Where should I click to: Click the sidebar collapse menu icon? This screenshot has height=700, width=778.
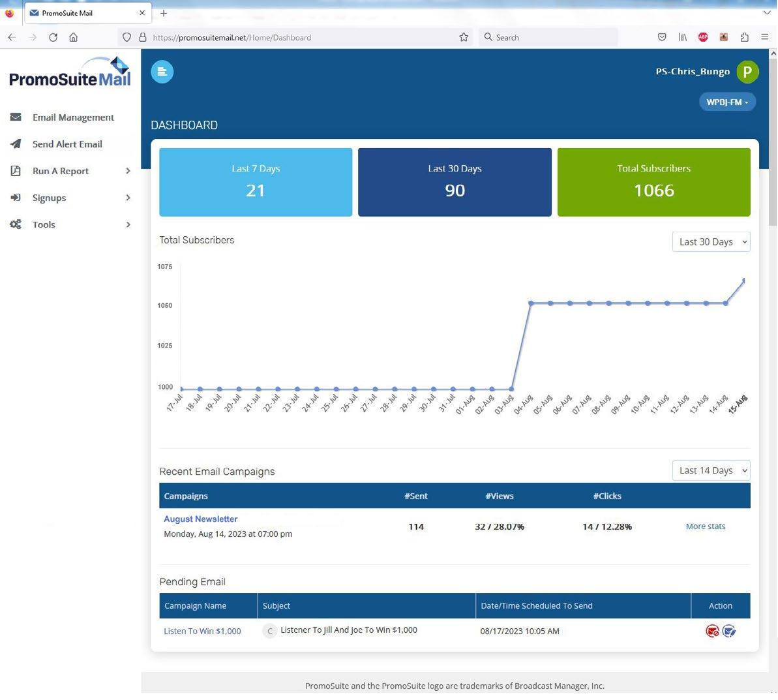[x=162, y=72]
